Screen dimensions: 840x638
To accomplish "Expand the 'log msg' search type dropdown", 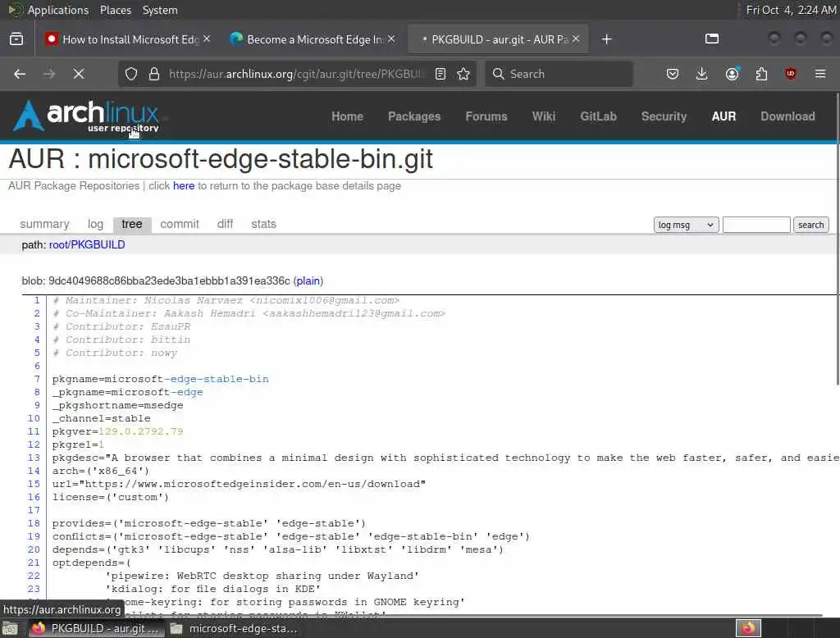I will click(686, 225).
